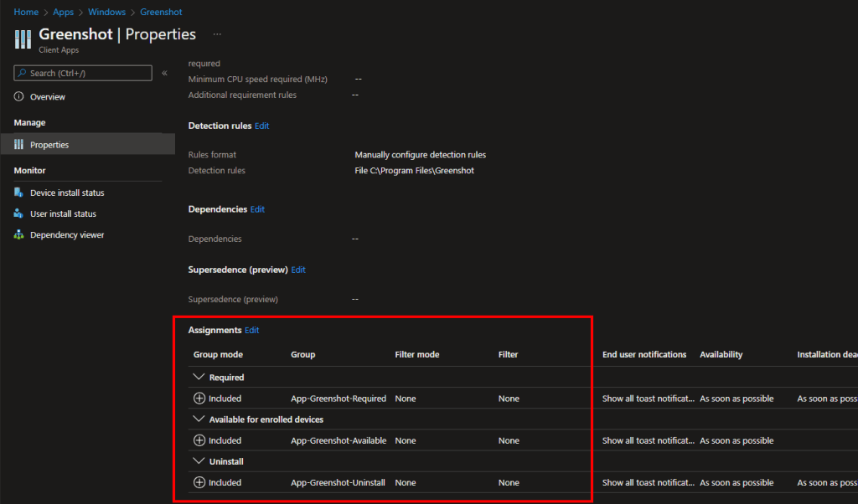
Task: Click the User install status icon
Action: 19,213
